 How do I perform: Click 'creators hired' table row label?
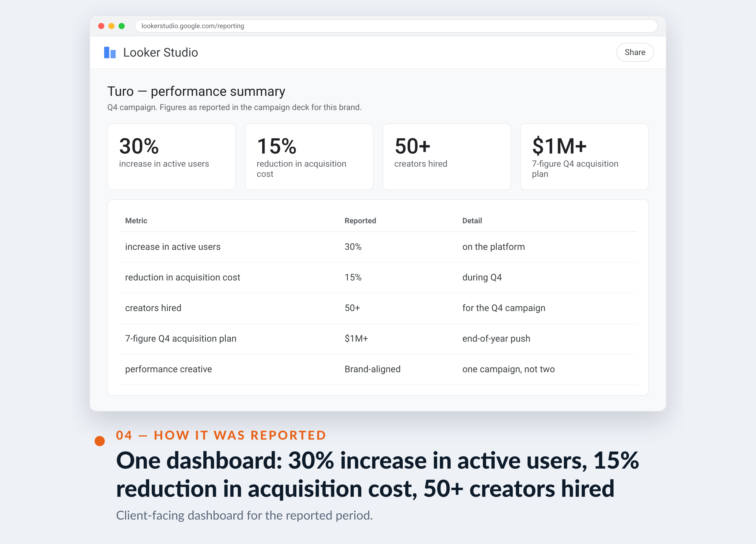(153, 308)
